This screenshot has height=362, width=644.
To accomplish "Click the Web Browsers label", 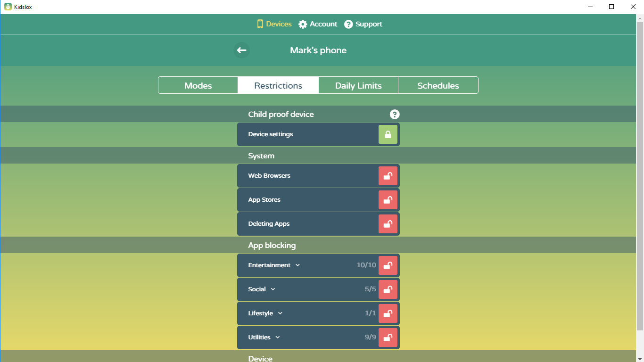I will (269, 176).
